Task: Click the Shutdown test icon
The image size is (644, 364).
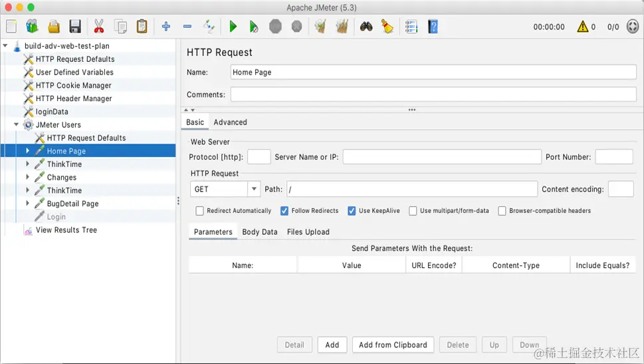Action: click(x=296, y=27)
